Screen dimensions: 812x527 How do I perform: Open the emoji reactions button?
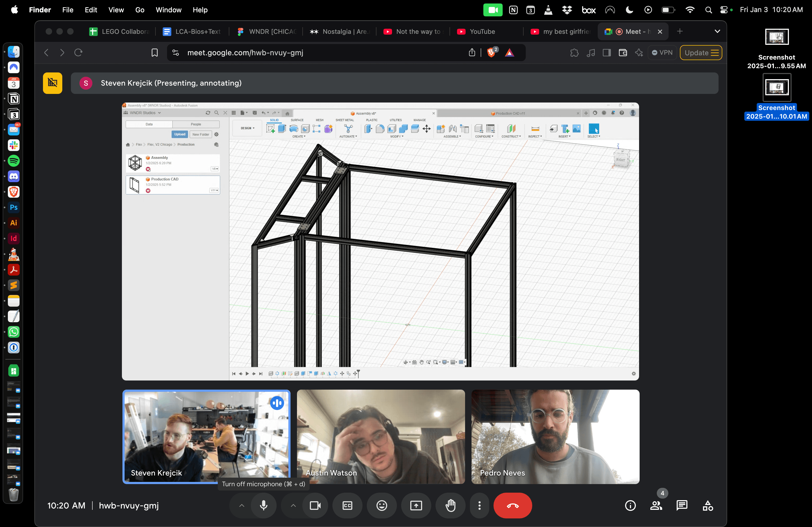pos(382,506)
